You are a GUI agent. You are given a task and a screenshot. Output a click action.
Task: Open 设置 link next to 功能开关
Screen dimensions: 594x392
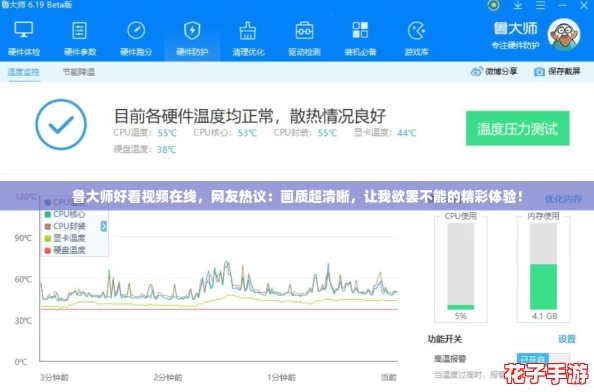point(567,339)
